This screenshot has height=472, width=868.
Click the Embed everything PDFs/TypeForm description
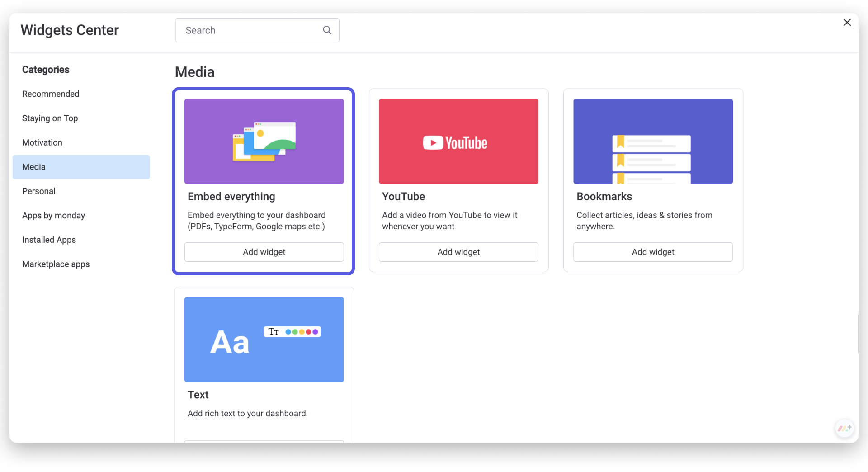point(256,221)
